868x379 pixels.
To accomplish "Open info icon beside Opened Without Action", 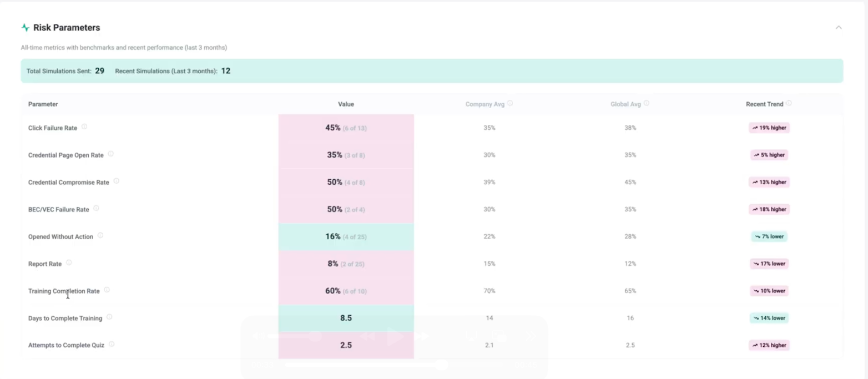I will click(100, 235).
